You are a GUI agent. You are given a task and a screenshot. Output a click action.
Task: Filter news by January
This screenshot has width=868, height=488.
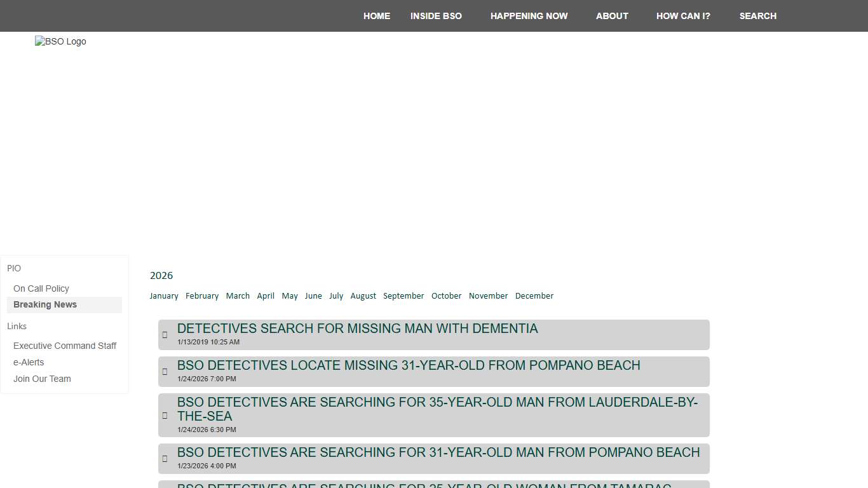[x=164, y=296]
